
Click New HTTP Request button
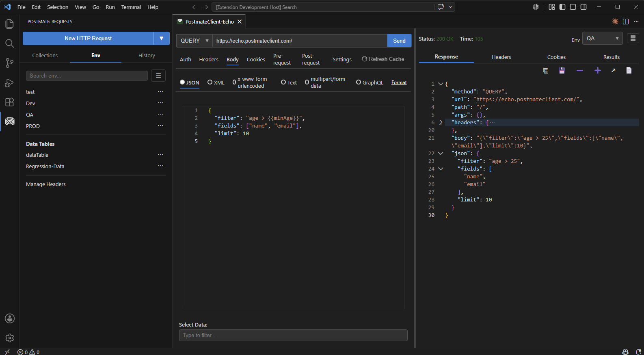click(x=88, y=38)
